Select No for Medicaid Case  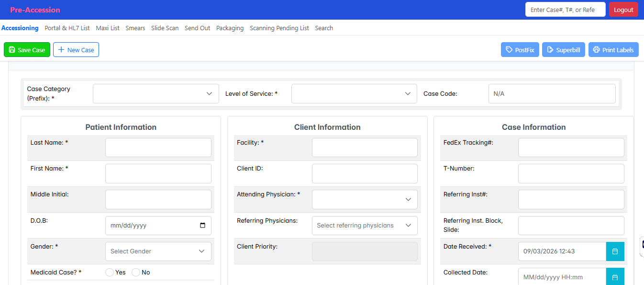136,272
